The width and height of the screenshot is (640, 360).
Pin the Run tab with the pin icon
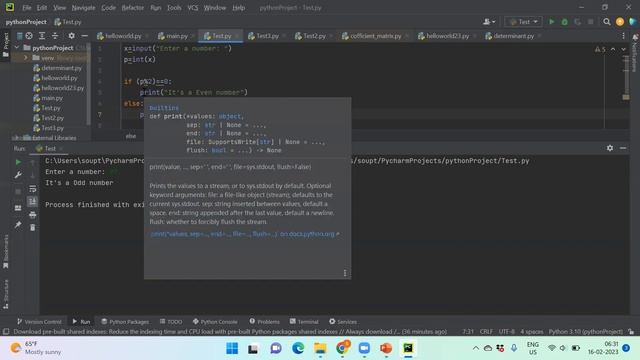pyautogui.click(x=18, y=224)
